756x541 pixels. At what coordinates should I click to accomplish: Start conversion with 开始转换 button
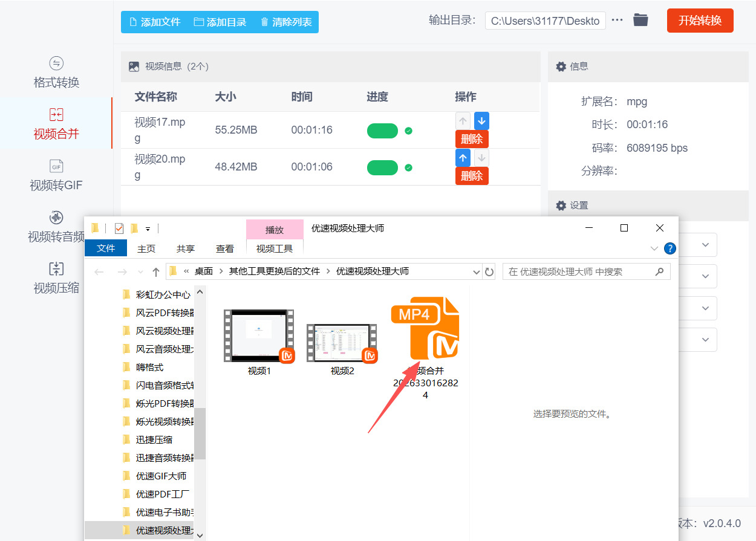[x=700, y=21]
